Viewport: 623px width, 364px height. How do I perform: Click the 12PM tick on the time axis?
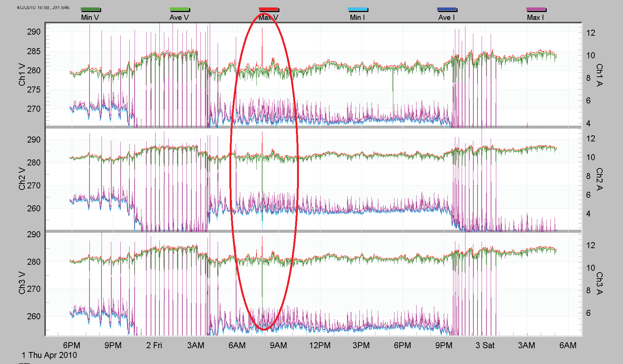(x=320, y=345)
